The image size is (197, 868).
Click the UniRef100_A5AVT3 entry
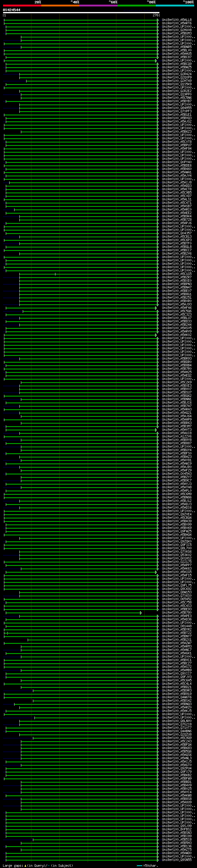pyautogui.click(x=177, y=430)
